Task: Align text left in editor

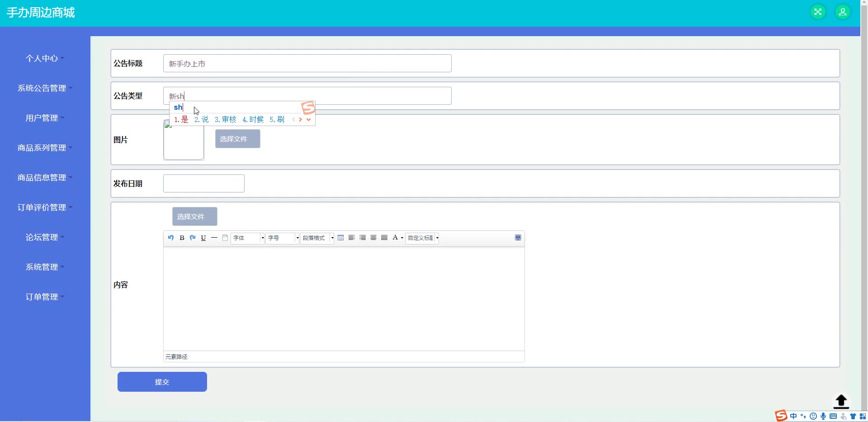Action: click(x=352, y=238)
